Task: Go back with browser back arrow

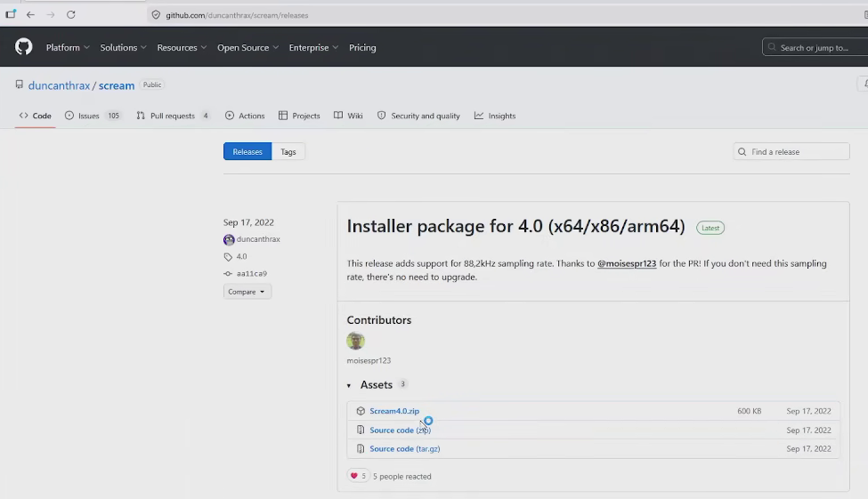Action: tap(30, 15)
